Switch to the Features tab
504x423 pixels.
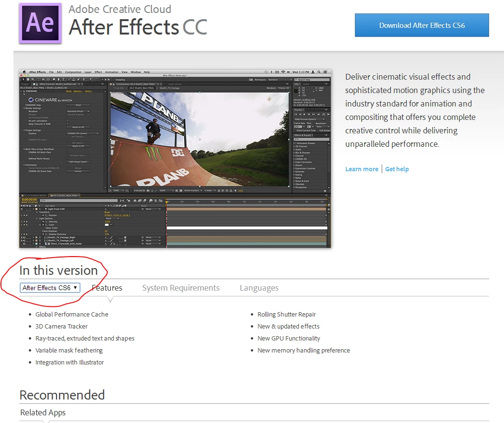(x=107, y=288)
